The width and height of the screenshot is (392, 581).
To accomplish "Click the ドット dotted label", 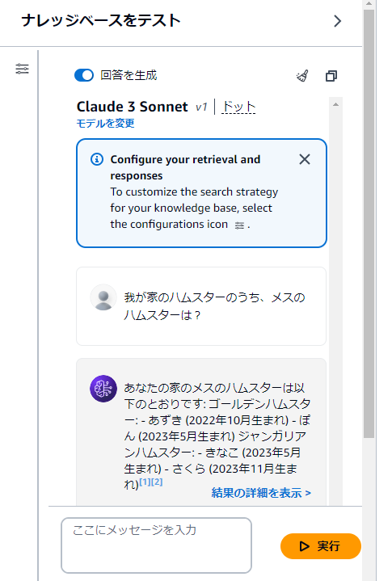I will (x=238, y=107).
